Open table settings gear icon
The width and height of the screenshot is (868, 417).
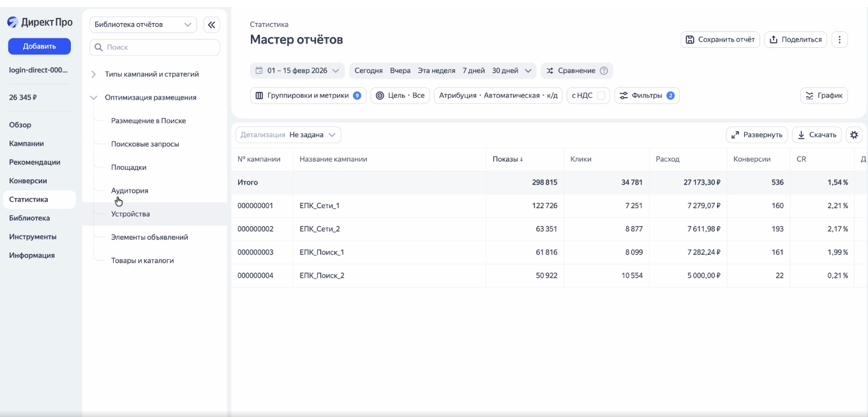pos(854,135)
